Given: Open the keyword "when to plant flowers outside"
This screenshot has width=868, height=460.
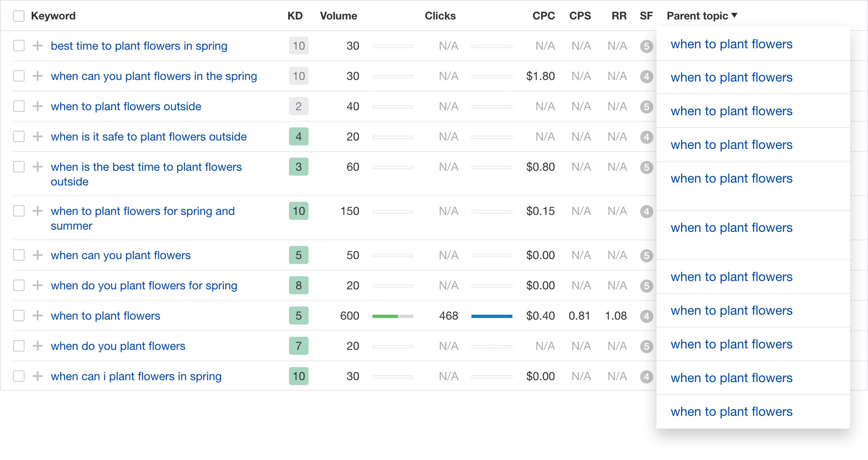Looking at the screenshot, I should (126, 106).
